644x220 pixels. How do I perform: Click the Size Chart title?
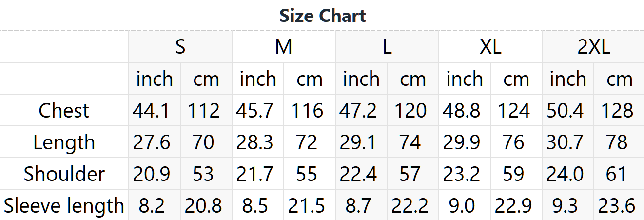[322, 16]
